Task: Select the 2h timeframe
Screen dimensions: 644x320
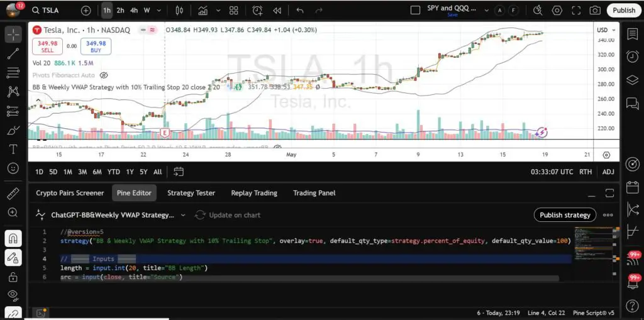Action: [120, 11]
